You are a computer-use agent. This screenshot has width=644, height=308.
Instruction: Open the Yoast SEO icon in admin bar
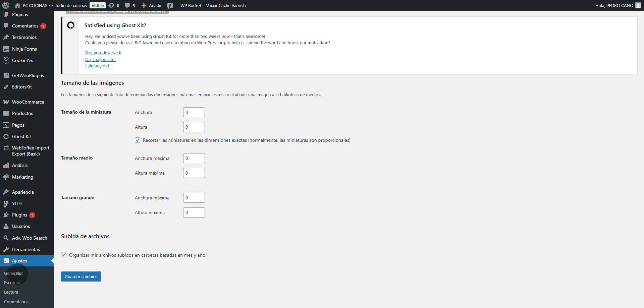point(170,5)
